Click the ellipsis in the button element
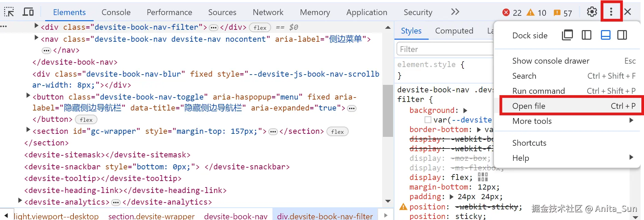The width and height of the screenshot is (644, 220). point(352,108)
